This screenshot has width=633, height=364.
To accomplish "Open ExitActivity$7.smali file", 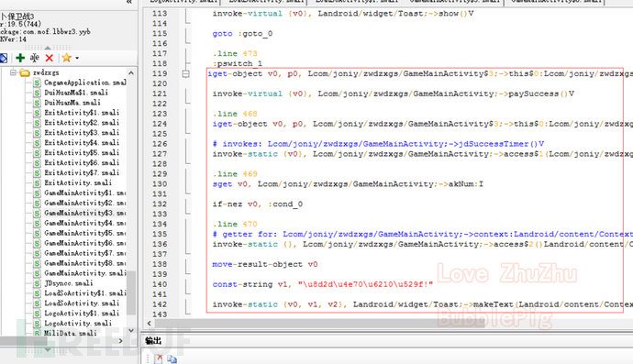I will pos(82,172).
